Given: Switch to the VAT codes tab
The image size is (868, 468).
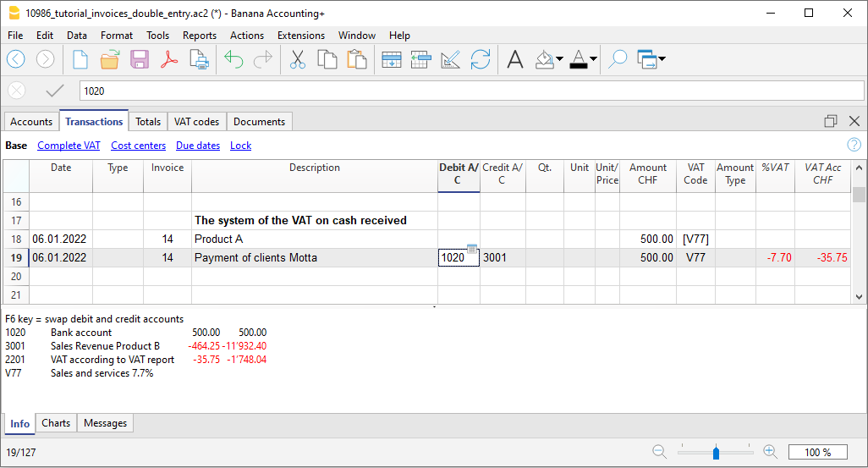Looking at the screenshot, I should [x=196, y=122].
